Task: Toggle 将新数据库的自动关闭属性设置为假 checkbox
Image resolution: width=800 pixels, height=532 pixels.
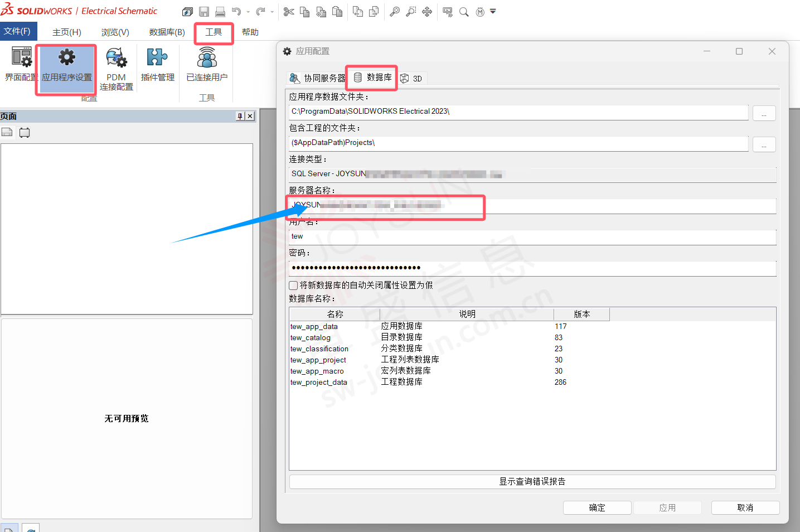Action: click(x=293, y=286)
